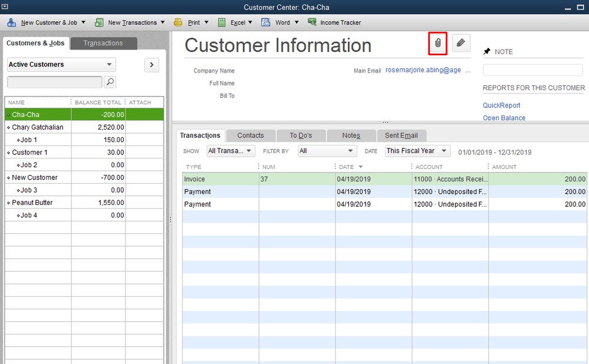Image resolution: width=589 pixels, height=364 pixels.
Task: Click the Print toolbar icon
Action: click(x=178, y=22)
